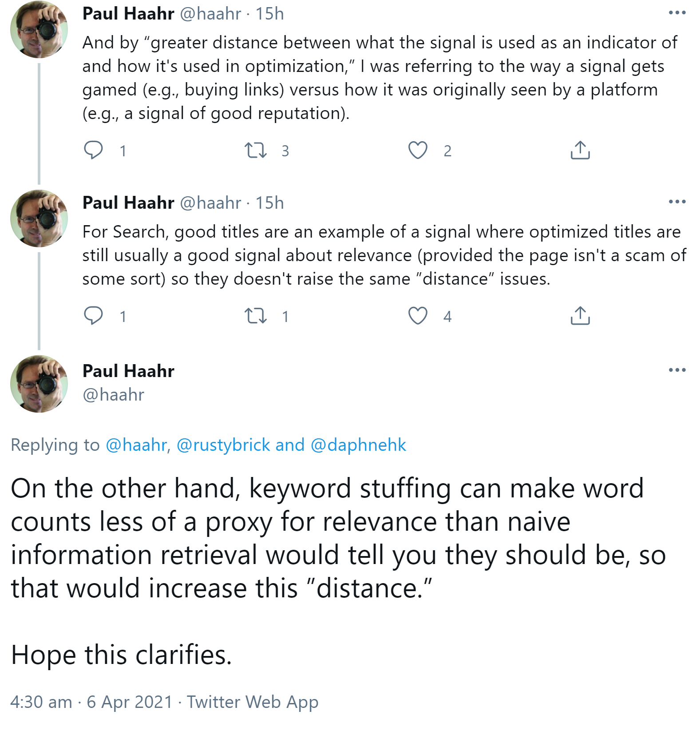Open the share menu on the second tweet
Image resolution: width=700 pixels, height=731 pixels.
click(579, 316)
